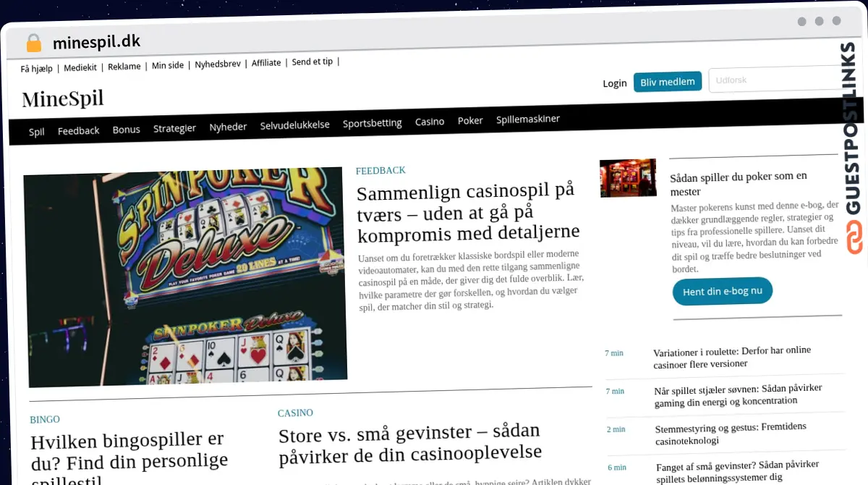Image resolution: width=868 pixels, height=485 pixels.
Task: Click the CASINO category label above Store vs. små
Action: (x=295, y=413)
